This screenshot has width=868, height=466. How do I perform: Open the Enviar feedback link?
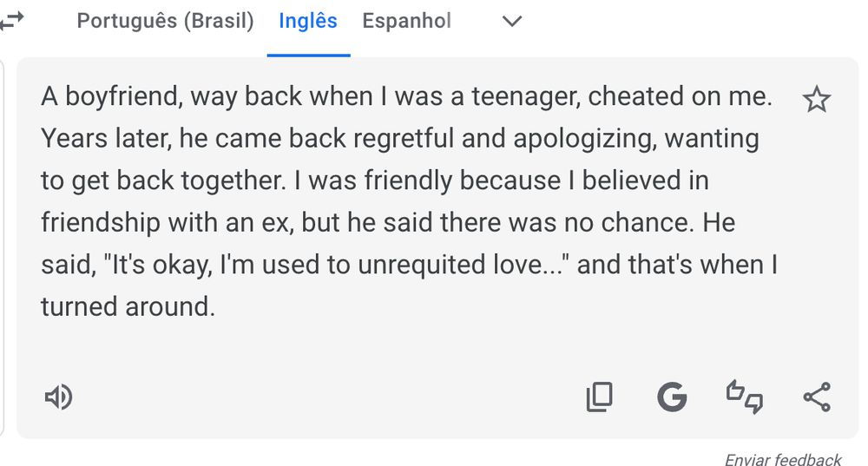[x=783, y=460]
